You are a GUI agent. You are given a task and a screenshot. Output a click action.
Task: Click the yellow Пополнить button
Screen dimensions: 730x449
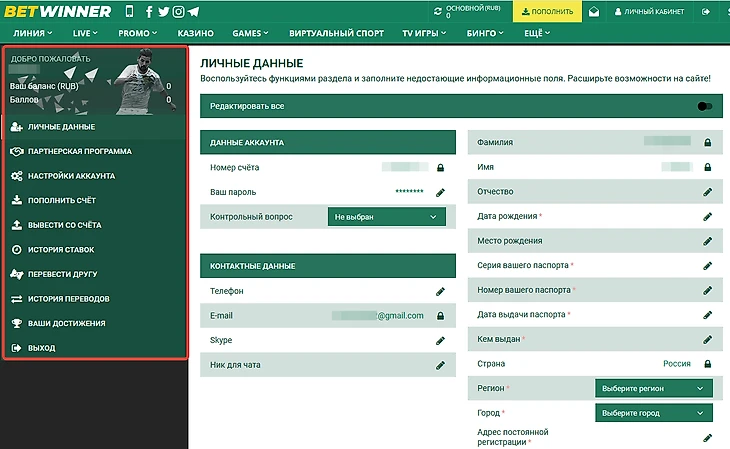(547, 12)
